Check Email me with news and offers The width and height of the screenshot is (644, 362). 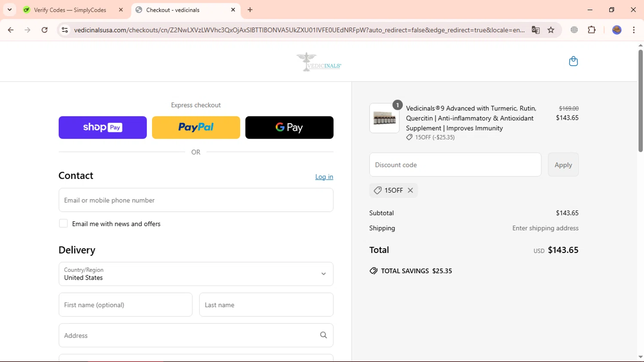(64, 224)
